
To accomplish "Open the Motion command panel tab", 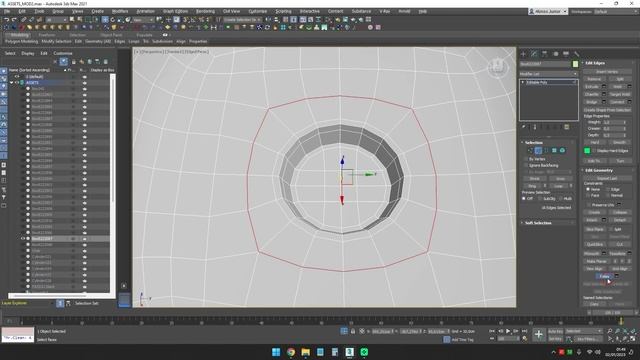I will coord(556,54).
